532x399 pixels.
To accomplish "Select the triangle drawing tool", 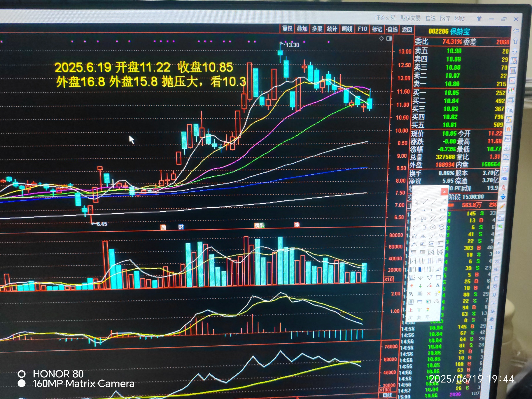I will coord(430,277).
